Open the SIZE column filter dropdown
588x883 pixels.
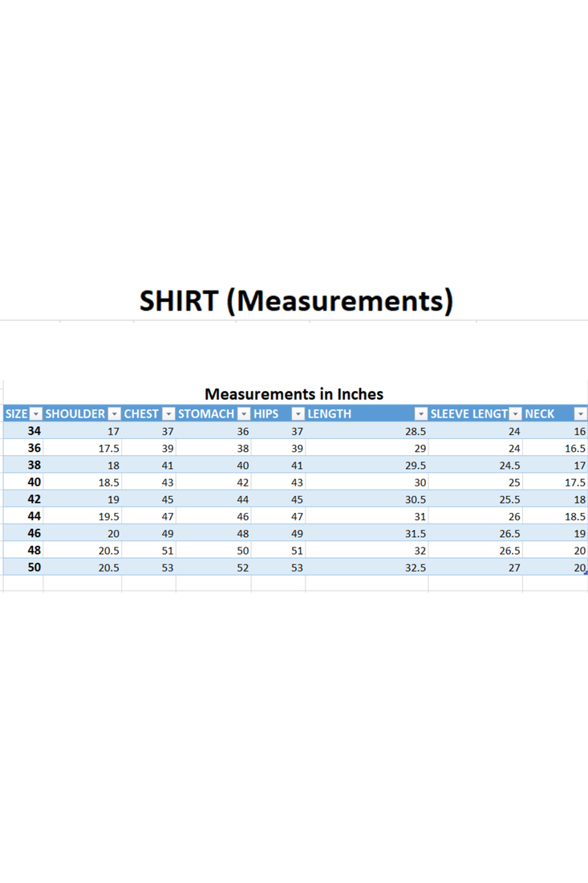35,414
